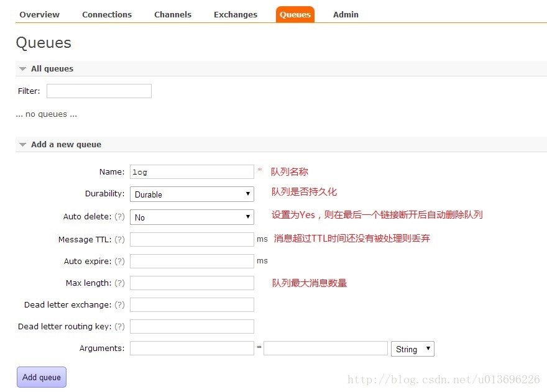Click the Arguments key input field
The width and height of the screenshot is (547, 392).
click(192, 348)
